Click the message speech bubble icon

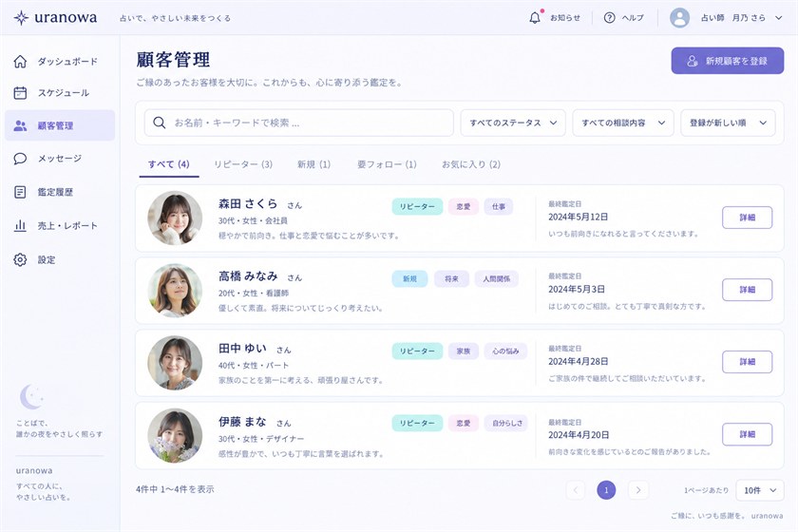(20, 159)
